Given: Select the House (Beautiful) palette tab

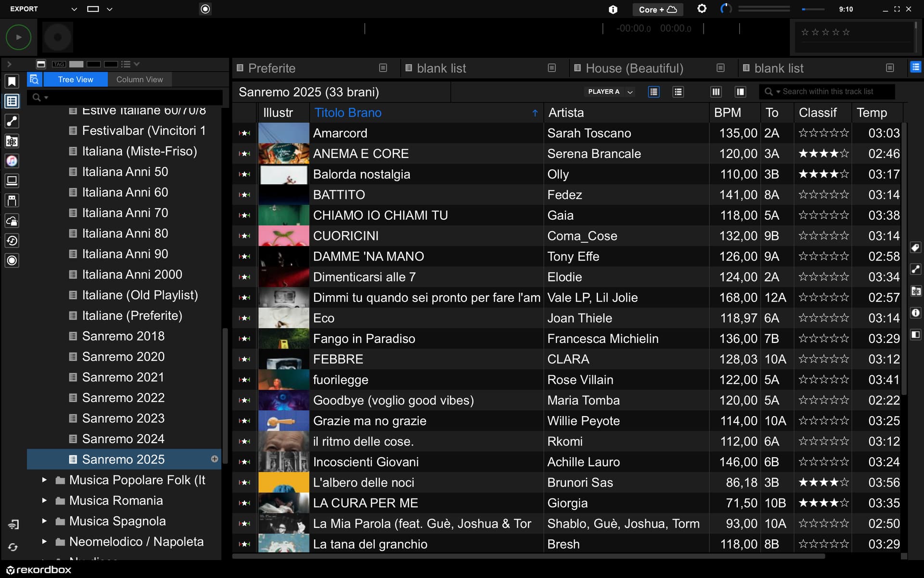Looking at the screenshot, I should click(634, 68).
